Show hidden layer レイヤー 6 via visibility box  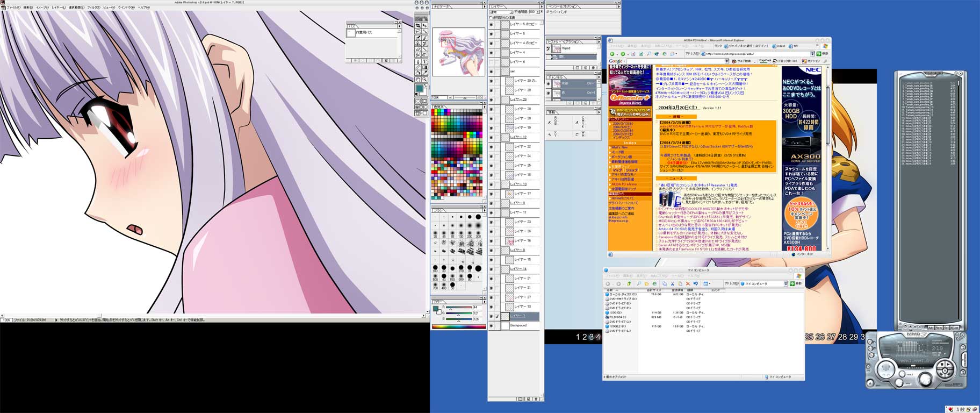click(491, 62)
